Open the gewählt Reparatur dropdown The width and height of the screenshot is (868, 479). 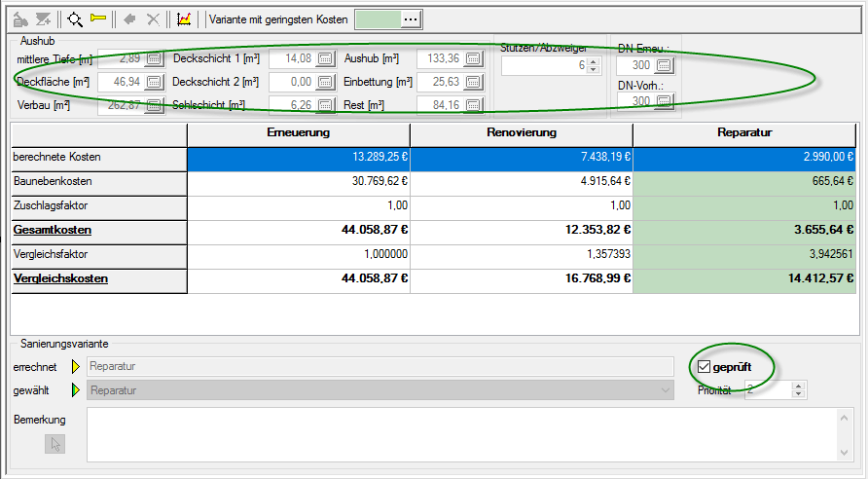[666, 390]
